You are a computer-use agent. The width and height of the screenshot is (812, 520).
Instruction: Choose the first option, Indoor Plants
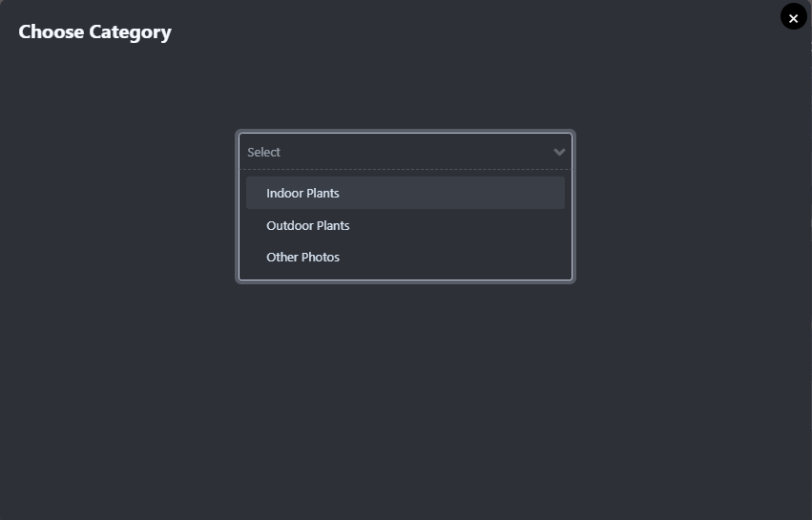[302, 193]
